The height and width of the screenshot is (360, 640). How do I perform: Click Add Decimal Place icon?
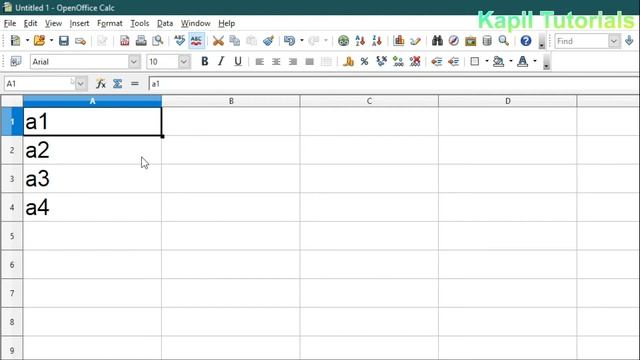pyautogui.click(x=398, y=62)
